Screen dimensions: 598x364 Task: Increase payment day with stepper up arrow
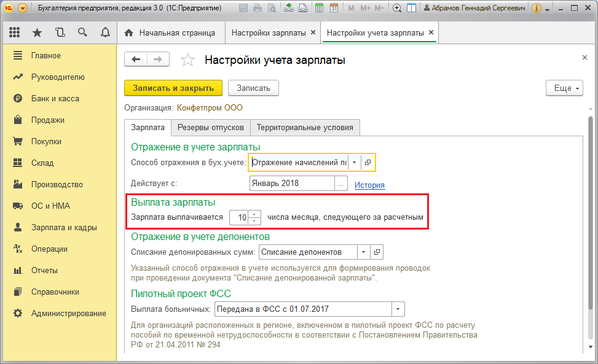[254, 214]
